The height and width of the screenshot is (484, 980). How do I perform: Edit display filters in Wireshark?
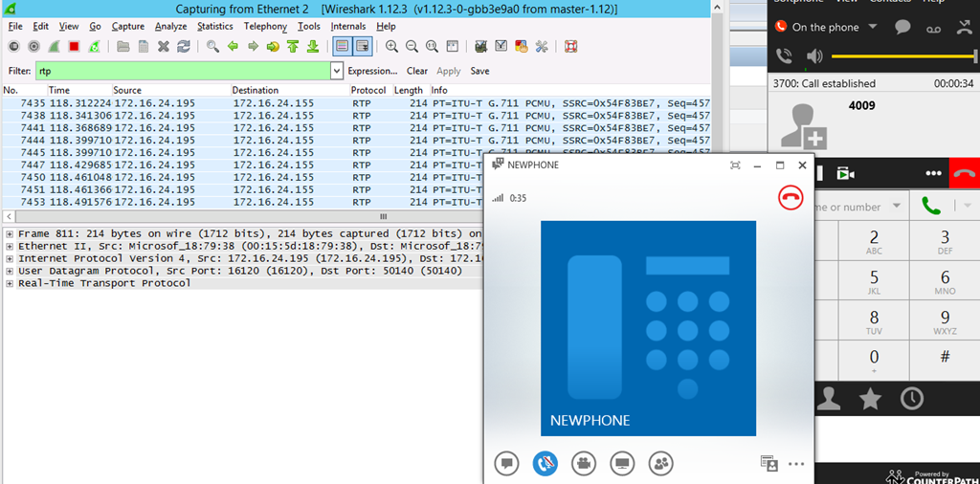(501, 46)
